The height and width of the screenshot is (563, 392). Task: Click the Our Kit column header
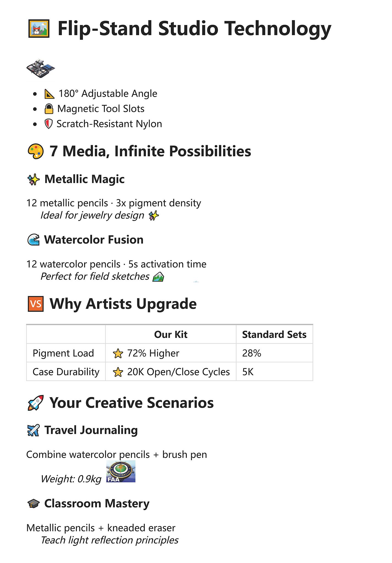point(171,335)
